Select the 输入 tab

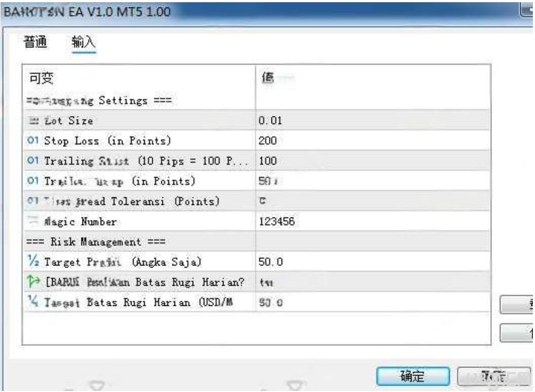(x=83, y=42)
